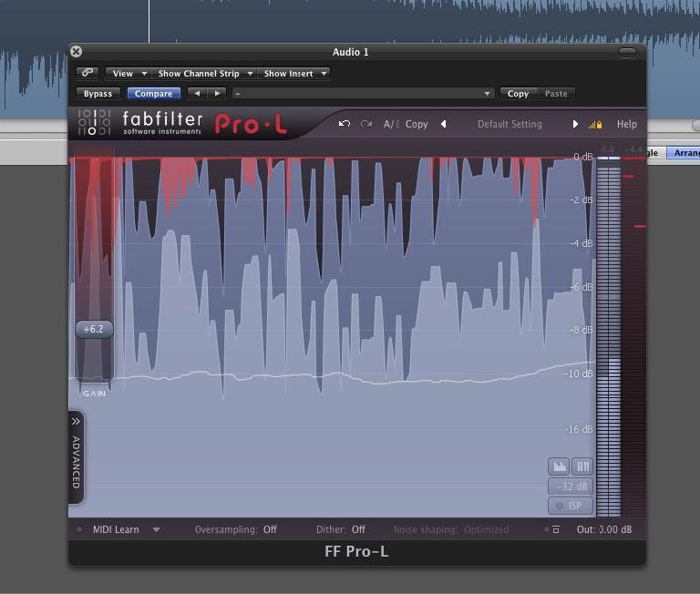Screen dimensions: 700x594
Task: Switch the display to bars meter mode
Action: pyautogui.click(x=582, y=466)
